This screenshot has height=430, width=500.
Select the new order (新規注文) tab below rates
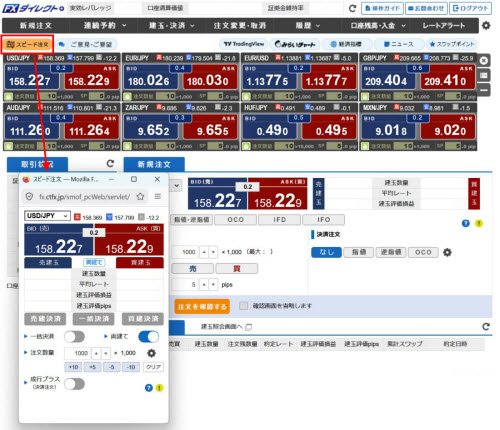coord(154,164)
